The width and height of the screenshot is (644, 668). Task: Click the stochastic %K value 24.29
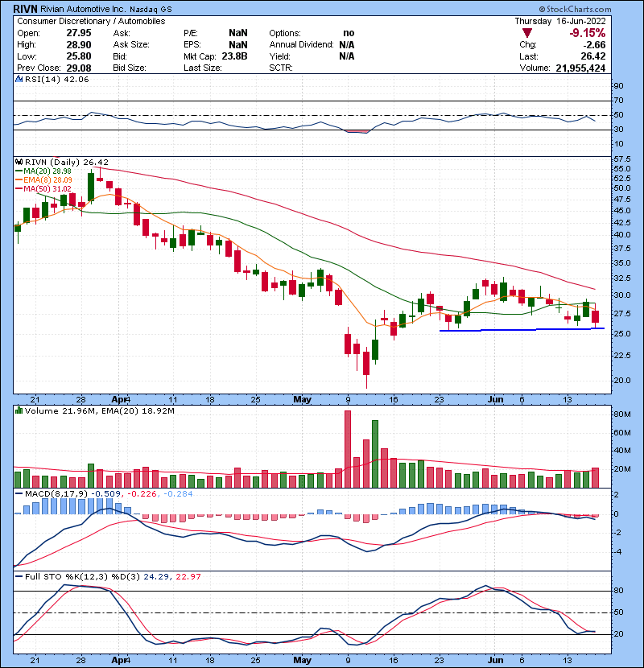(x=156, y=576)
